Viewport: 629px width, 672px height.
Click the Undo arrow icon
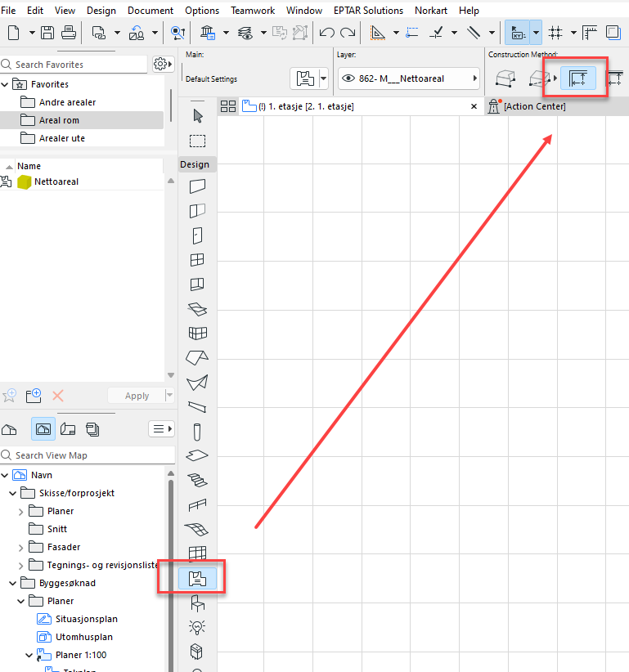coord(327,33)
